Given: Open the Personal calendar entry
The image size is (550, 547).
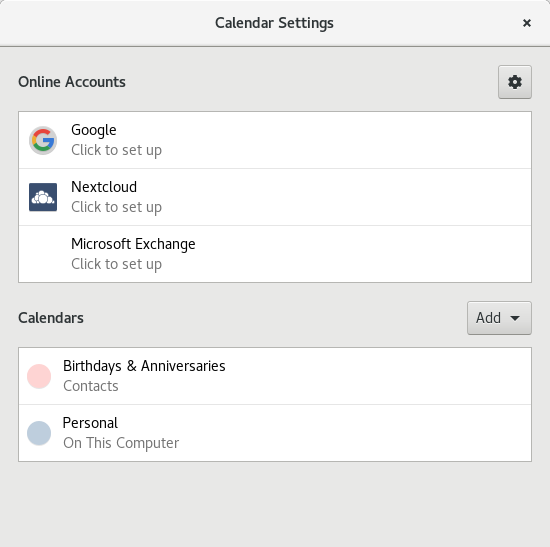Looking at the screenshot, I should tap(275, 433).
